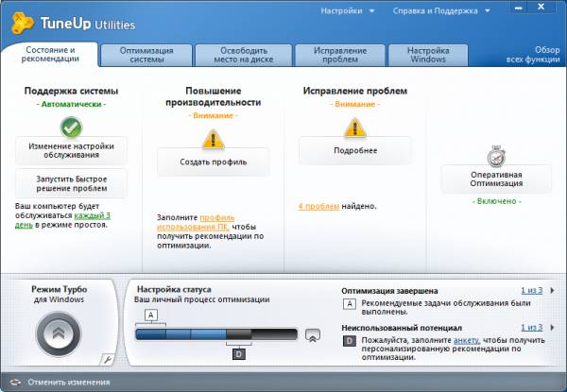Click the Создать профиль button
Screen dimensions: 567x392
click(213, 162)
